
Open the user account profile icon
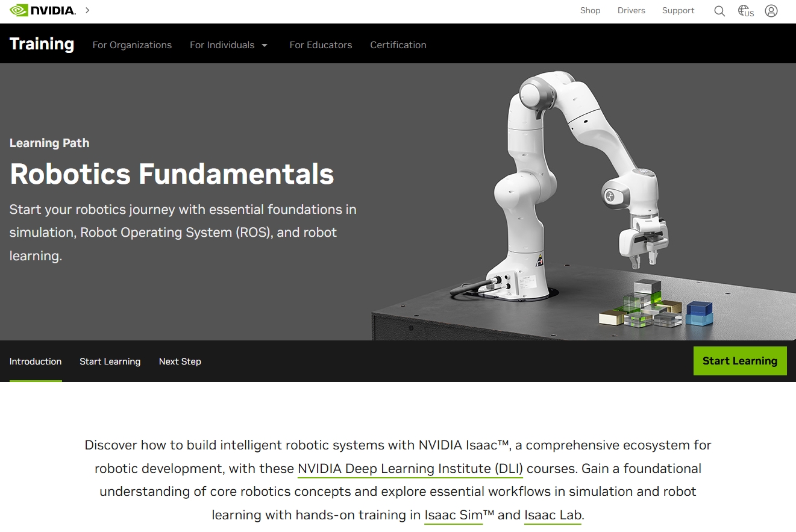771,11
